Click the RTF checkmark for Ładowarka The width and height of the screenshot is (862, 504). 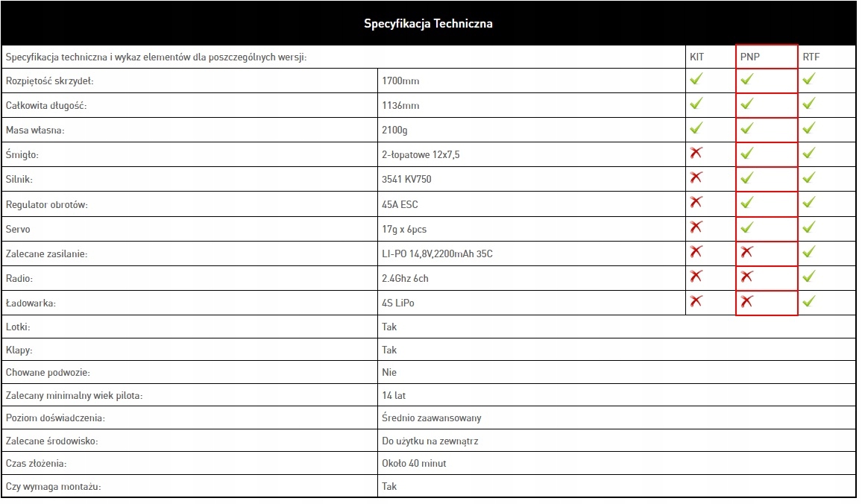coord(809,301)
